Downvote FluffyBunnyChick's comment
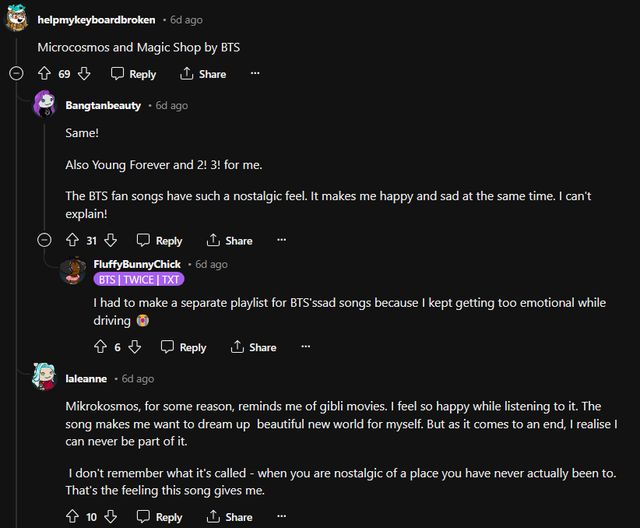Screen dimensions: 640x528 [135, 347]
